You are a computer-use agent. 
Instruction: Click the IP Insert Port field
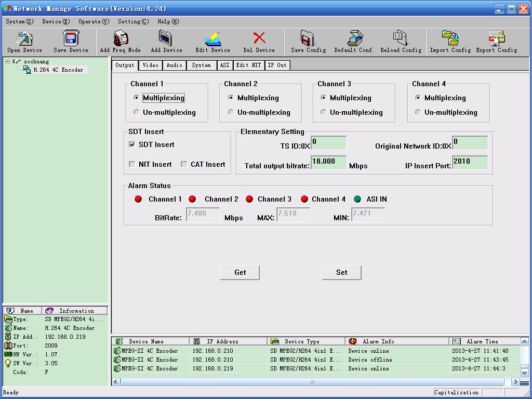[x=470, y=163]
